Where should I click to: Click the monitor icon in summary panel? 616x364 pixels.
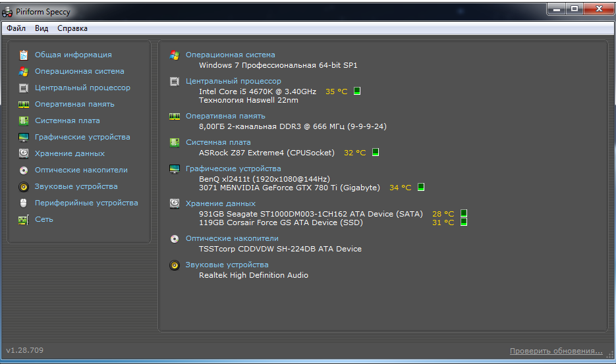point(175,169)
